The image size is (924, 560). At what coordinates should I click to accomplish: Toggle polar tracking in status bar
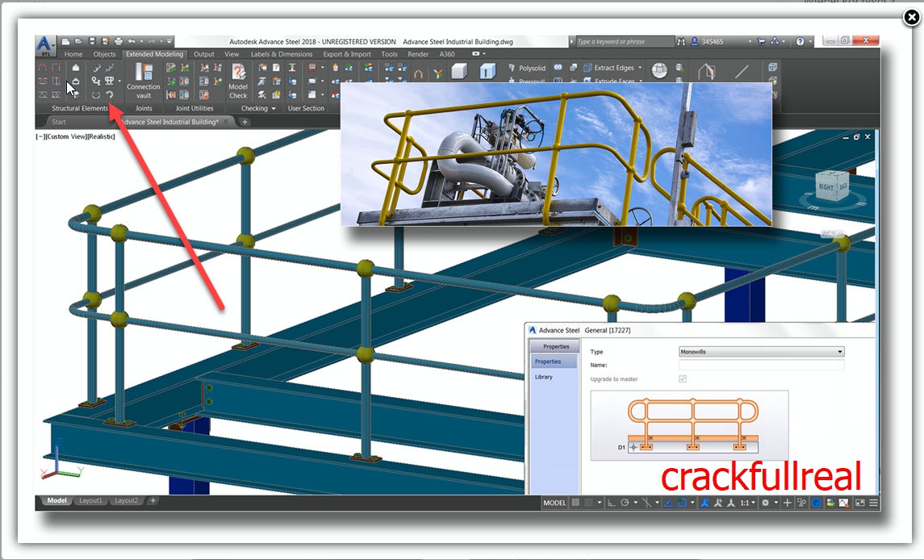point(625,503)
